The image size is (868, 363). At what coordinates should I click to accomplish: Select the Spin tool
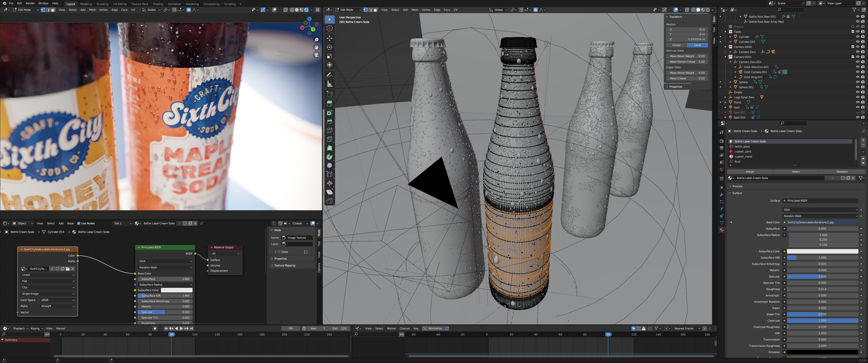[x=330, y=157]
